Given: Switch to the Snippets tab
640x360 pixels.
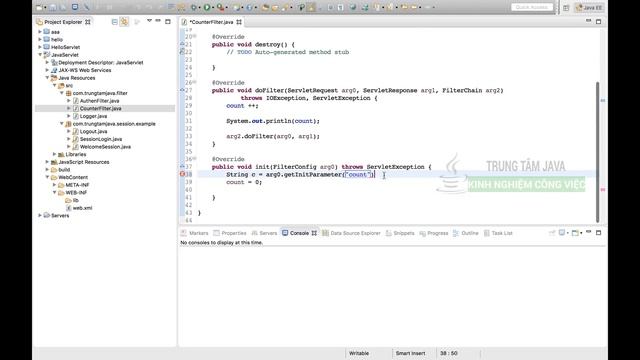Looking at the screenshot, I should [400, 233].
